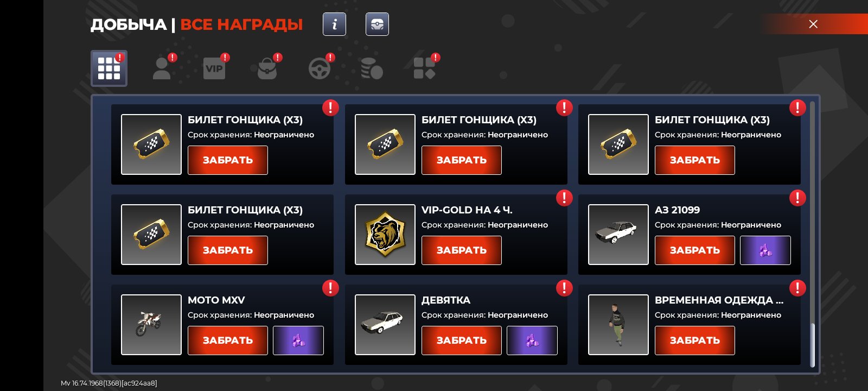
Task: Open the VIP rewards category
Action: pos(214,68)
